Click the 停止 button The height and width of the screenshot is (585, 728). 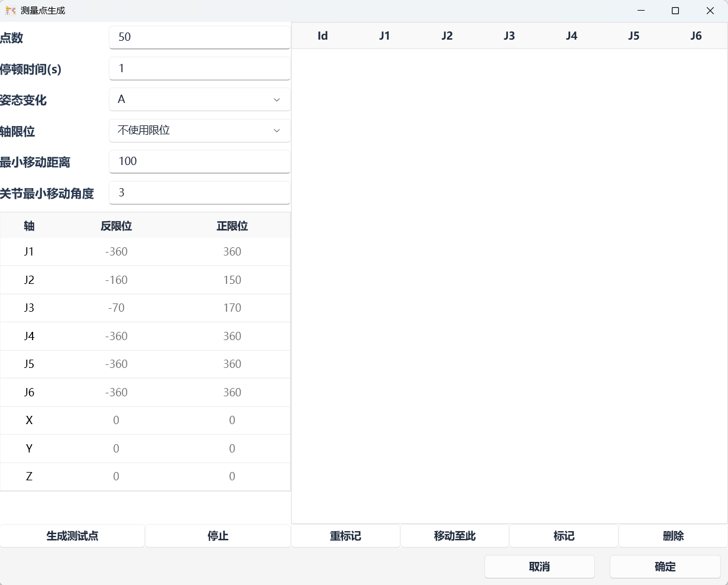[218, 536]
